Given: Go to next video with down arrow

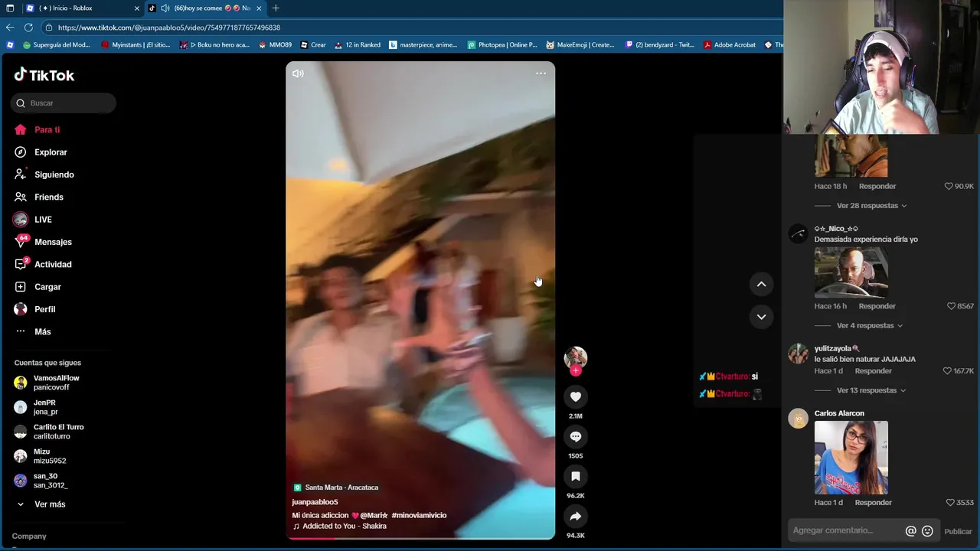Looking at the screenshot, I should point(761,317).
